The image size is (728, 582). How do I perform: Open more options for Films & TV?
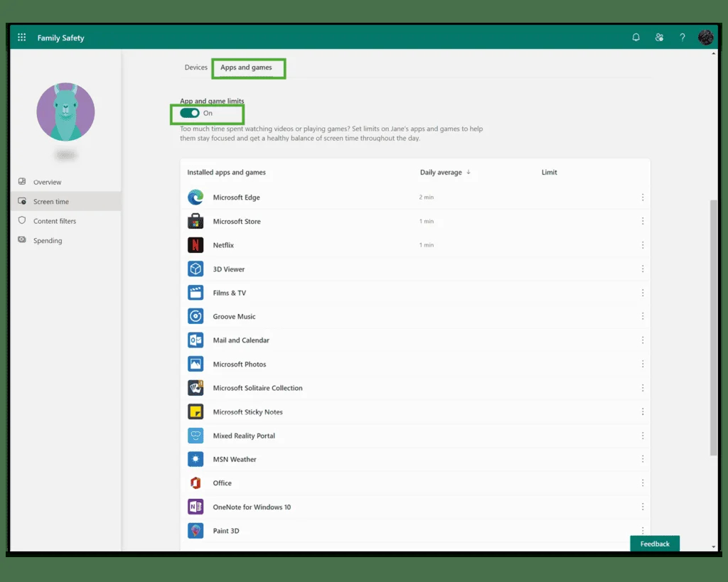(643, 292)
